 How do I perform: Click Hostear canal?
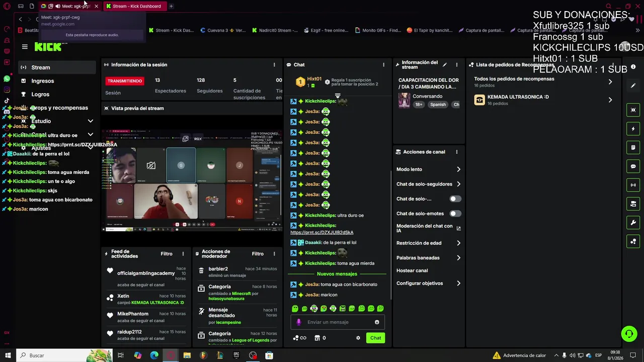click(x=412, y=270)
